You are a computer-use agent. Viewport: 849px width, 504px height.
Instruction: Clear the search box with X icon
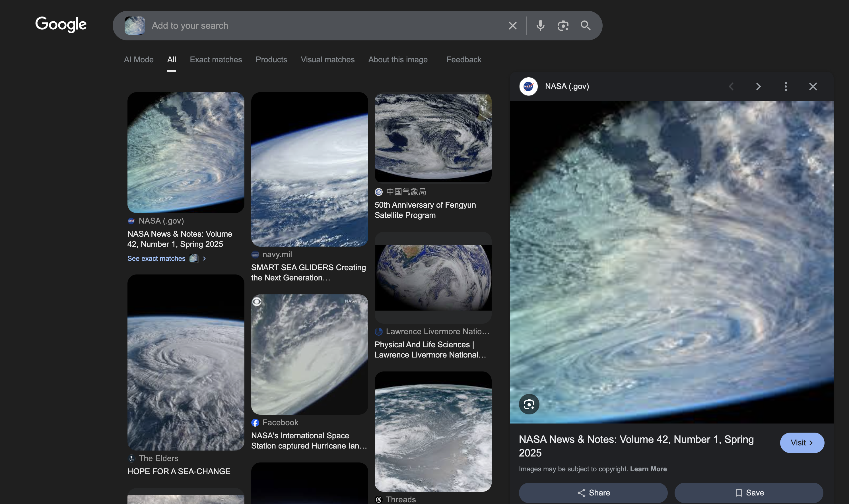click(512, 26)
